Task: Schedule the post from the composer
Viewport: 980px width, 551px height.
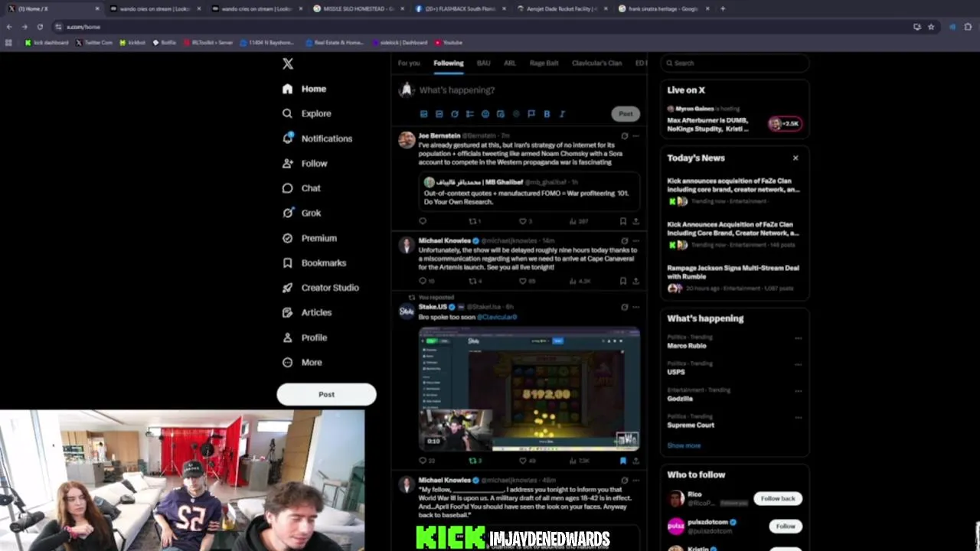Action: point(500,114)
